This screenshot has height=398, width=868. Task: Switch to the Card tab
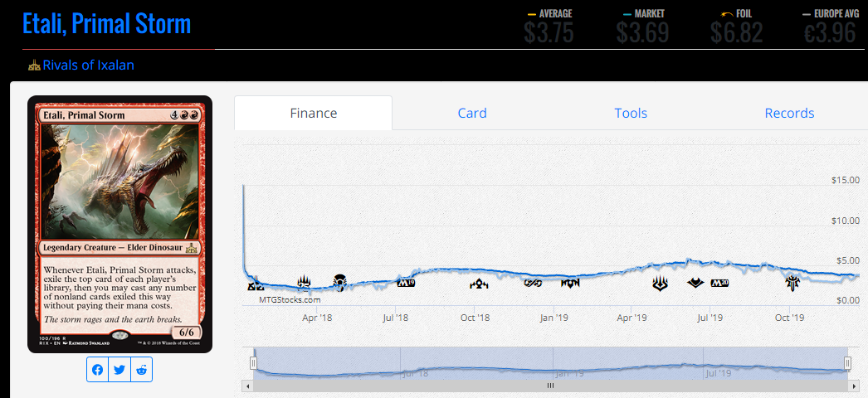(x=472, y=114)
